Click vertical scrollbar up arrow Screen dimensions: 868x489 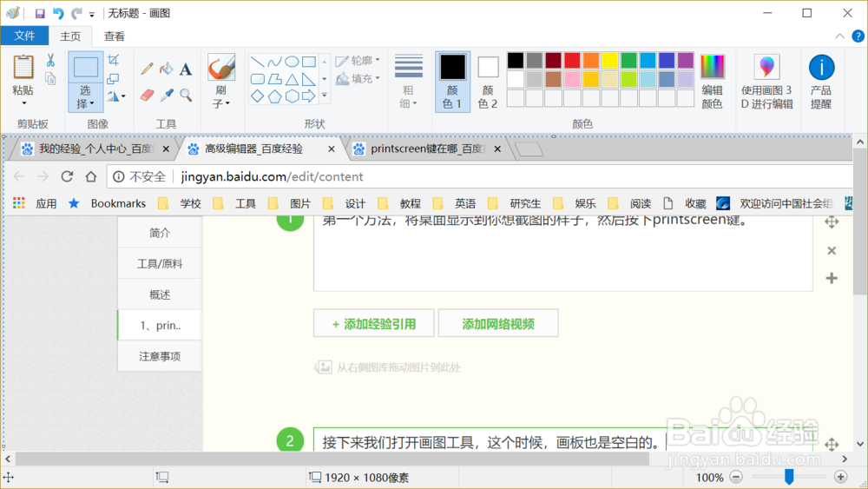coord(859,142)
